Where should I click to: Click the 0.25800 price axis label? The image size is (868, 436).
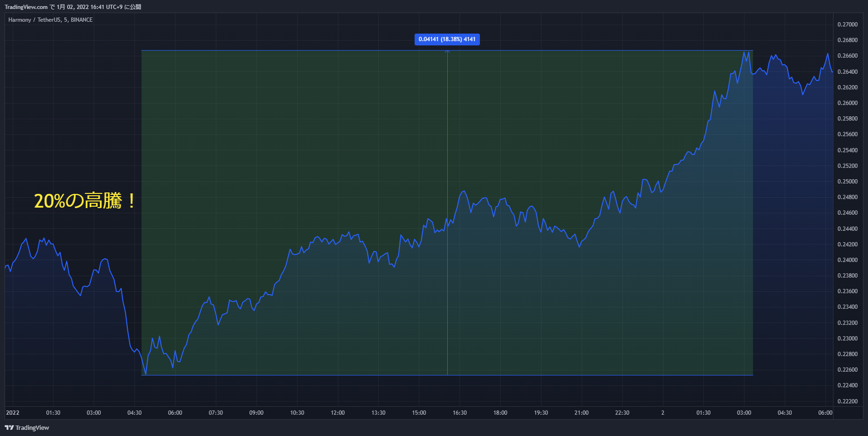pyautogui.click(x=848, y=119)
